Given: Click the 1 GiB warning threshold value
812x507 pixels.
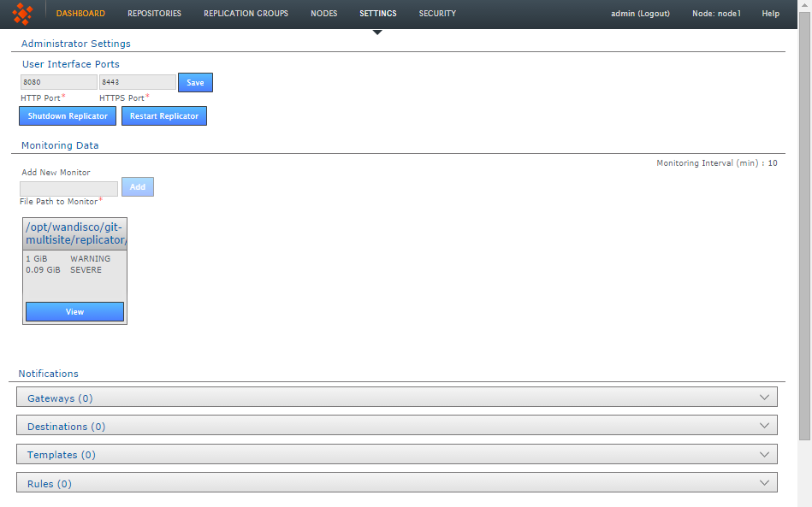Looking at the screenshot, I should pos(37,259).
